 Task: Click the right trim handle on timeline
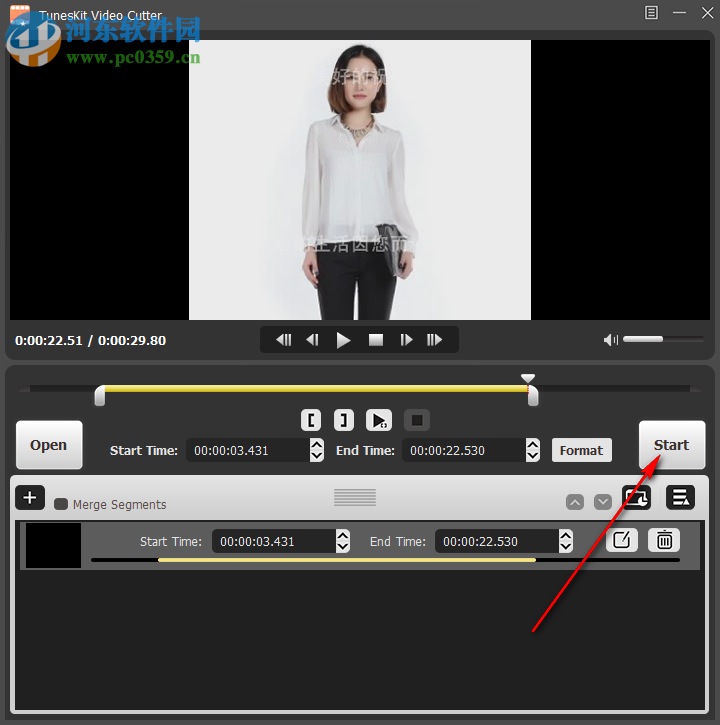coord(533,396)
